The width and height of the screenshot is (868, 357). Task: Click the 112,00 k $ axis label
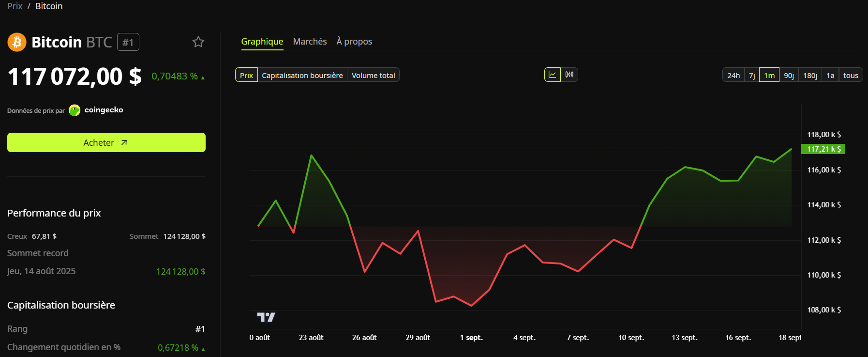pyautogui.click(x=824, y=240)
